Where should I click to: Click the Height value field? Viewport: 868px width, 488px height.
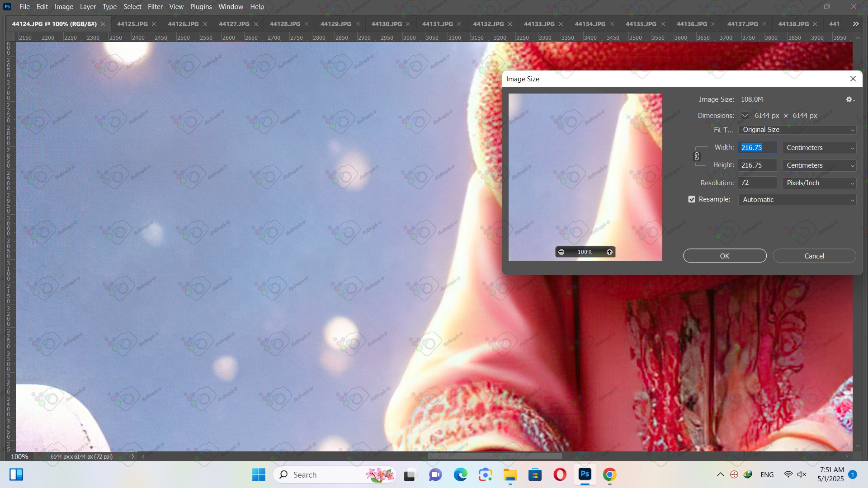757,165
